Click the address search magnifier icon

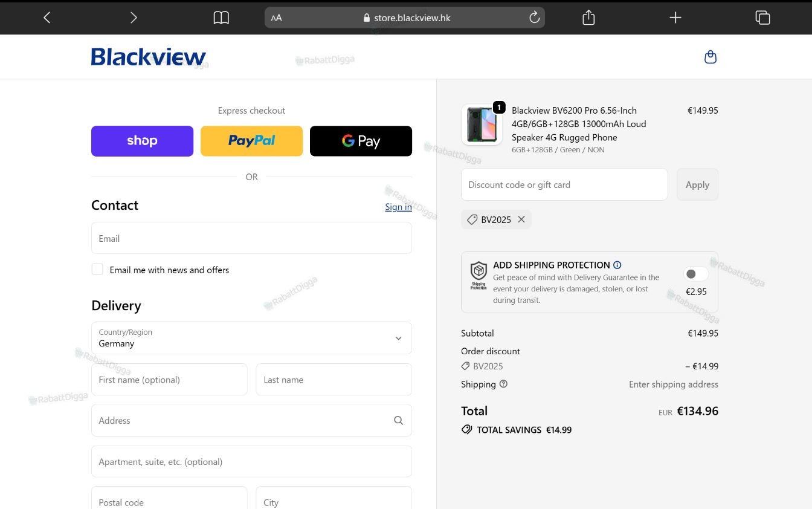tap(398, 420)
